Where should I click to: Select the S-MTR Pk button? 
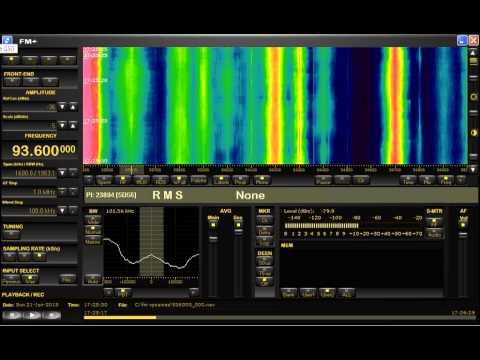(434, 223)
